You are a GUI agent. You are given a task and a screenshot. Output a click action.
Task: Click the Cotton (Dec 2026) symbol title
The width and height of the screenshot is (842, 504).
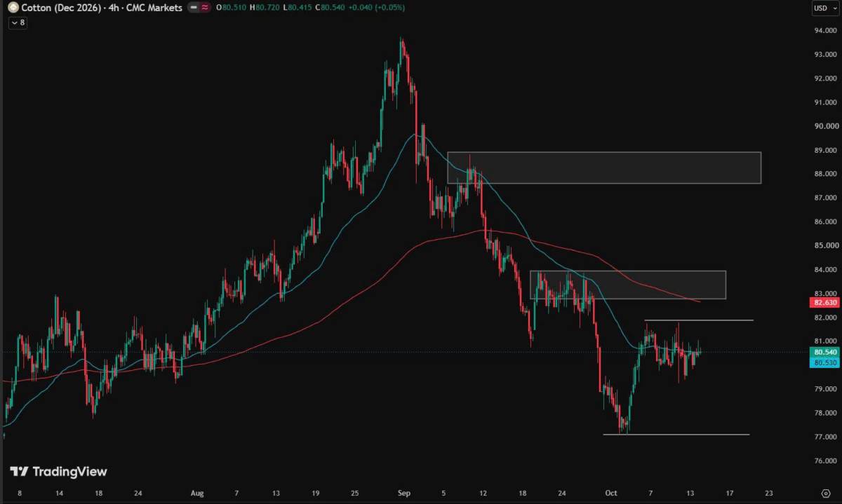pos(58,8)
